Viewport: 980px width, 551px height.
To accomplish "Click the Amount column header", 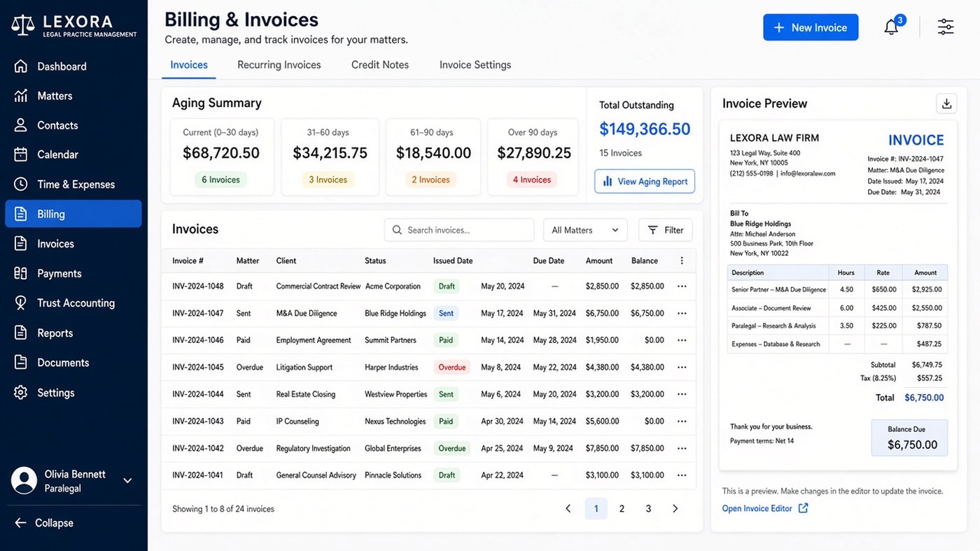I will coord(599,260).
